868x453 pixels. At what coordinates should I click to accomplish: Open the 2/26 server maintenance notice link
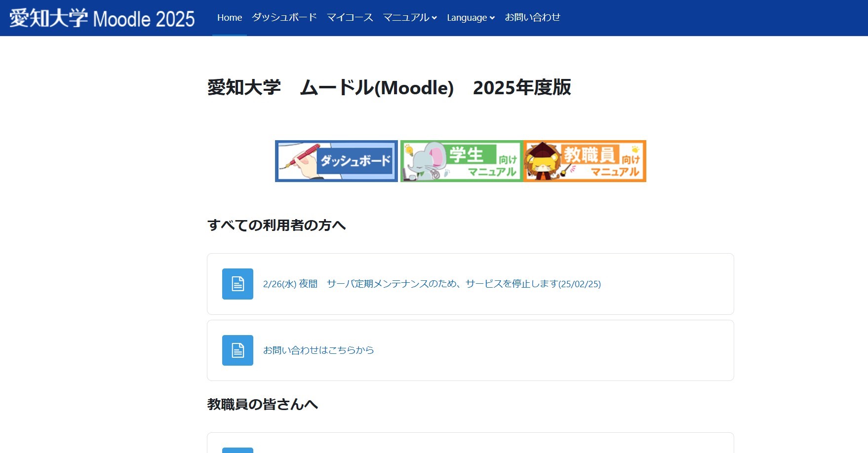pyautogui.click(x=432, y=284)
